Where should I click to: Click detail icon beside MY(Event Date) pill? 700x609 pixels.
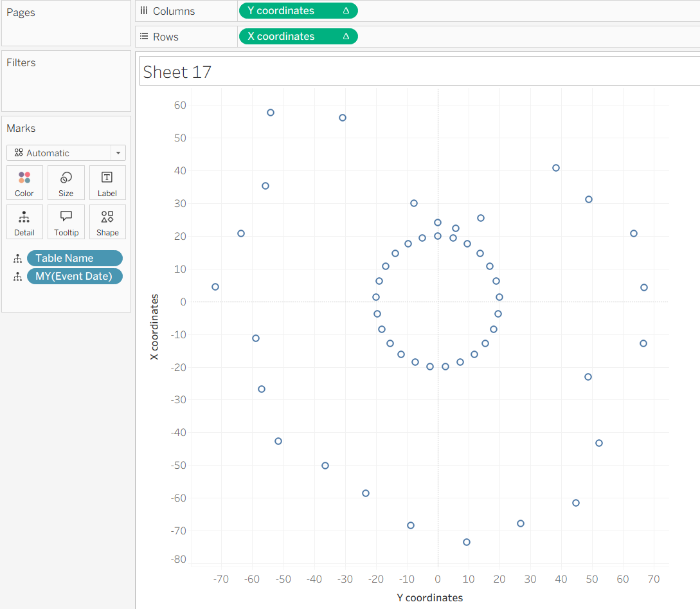(17, 277)
